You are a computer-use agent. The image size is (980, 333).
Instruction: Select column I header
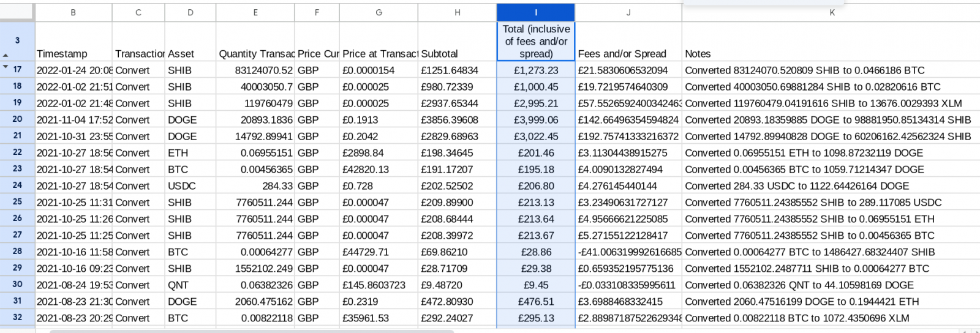click(x=536, y=12)
